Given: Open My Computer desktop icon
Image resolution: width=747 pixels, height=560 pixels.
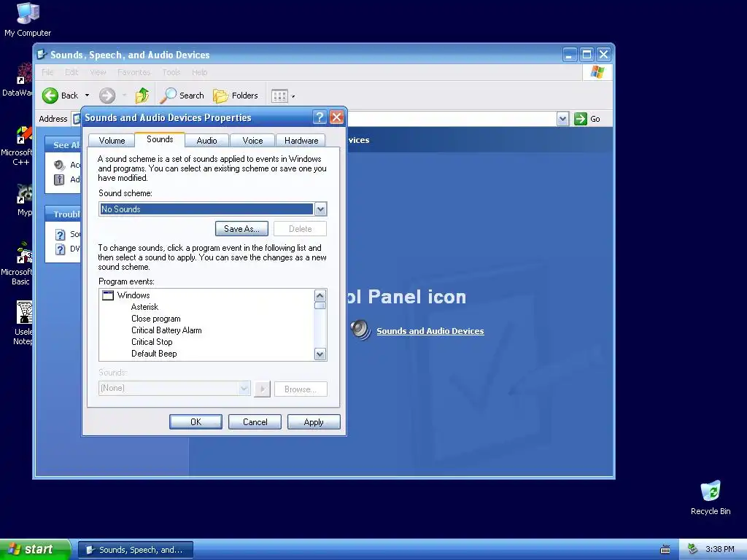Looking at the screenshot, I should click(28, 20).
